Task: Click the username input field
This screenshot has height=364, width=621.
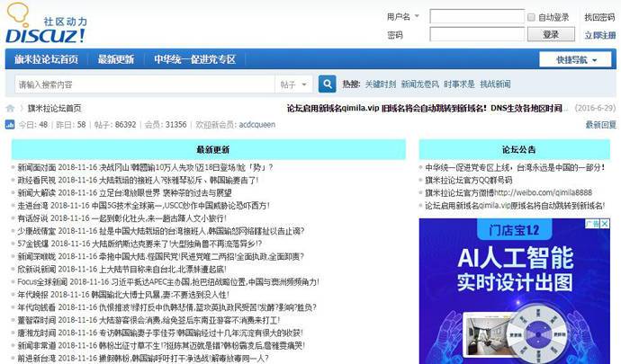Action: click(476, 17)
